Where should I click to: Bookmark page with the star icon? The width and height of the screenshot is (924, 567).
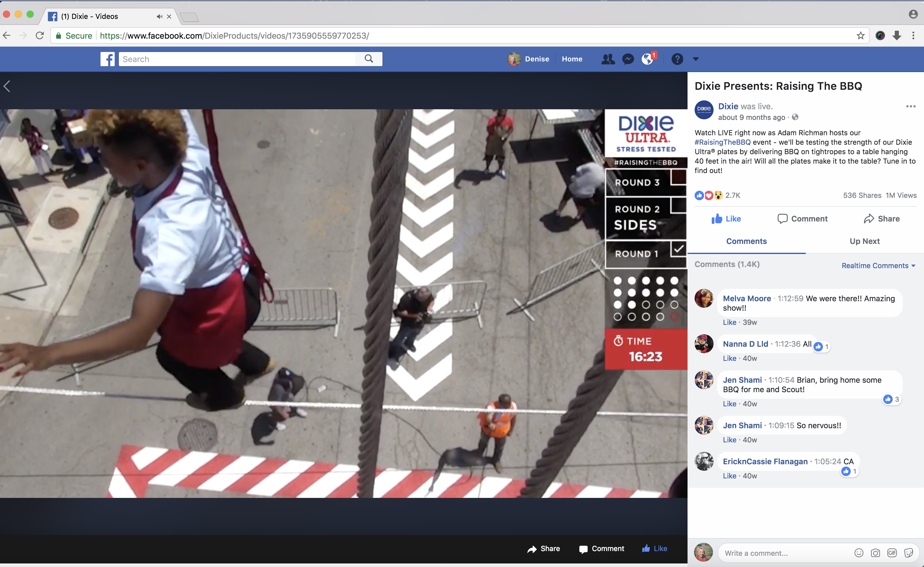pos(860,36)
